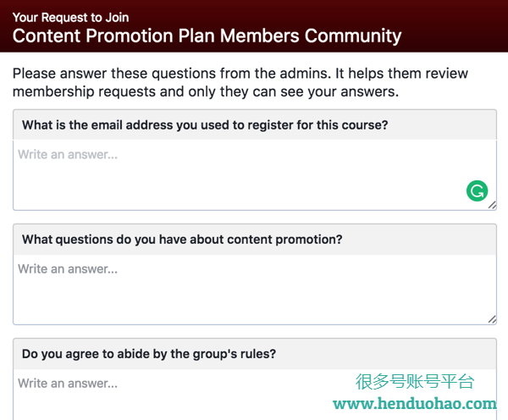Screen dimensions: 508x420
Task: Click the 'Please answer these questions' instruction line
Action: [240, 74]
